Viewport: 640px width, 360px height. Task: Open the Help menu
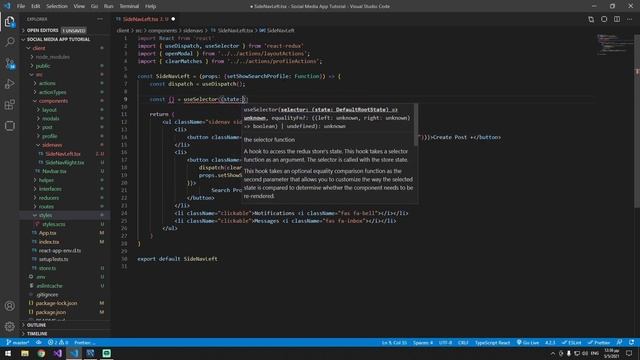150,6
